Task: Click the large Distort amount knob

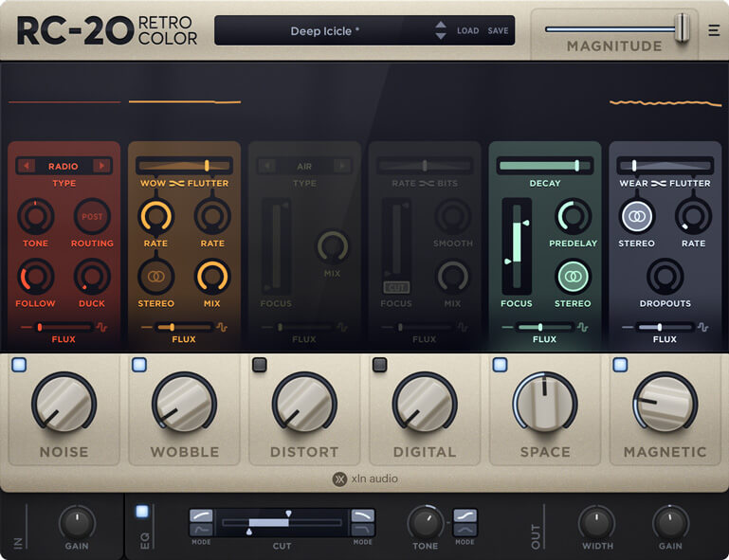Action: (x=304, y=404)
